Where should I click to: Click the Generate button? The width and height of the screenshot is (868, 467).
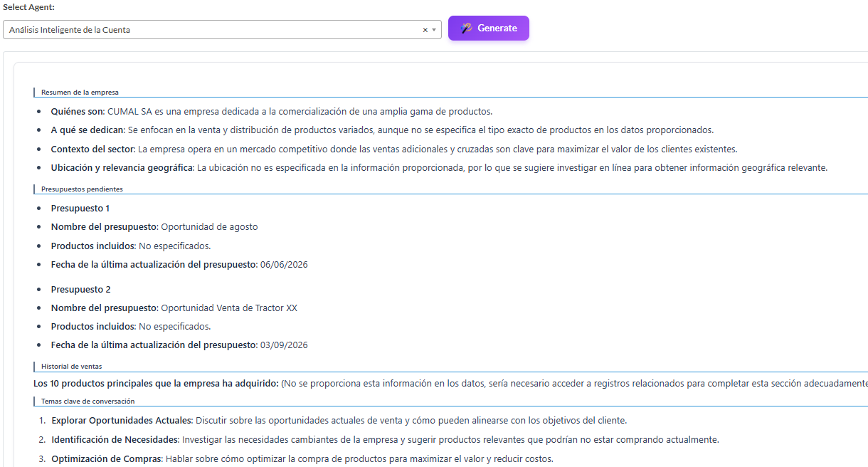[489, 28]
